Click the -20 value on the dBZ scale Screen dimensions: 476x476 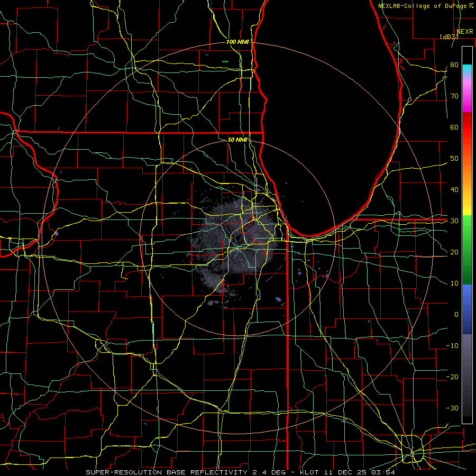click(452, 377)
